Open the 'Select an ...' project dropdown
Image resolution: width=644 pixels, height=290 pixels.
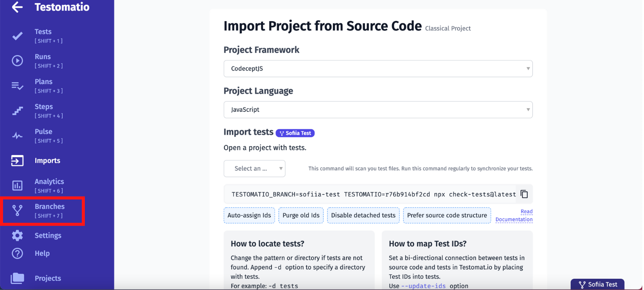pyautogui.click(x=254, y=168)
